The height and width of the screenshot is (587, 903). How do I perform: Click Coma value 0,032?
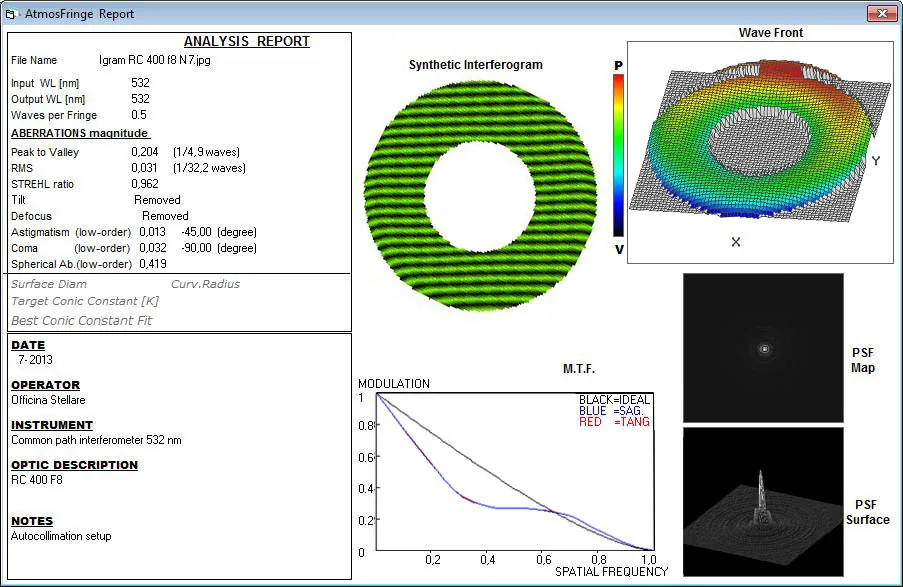(x=153, y=248)
